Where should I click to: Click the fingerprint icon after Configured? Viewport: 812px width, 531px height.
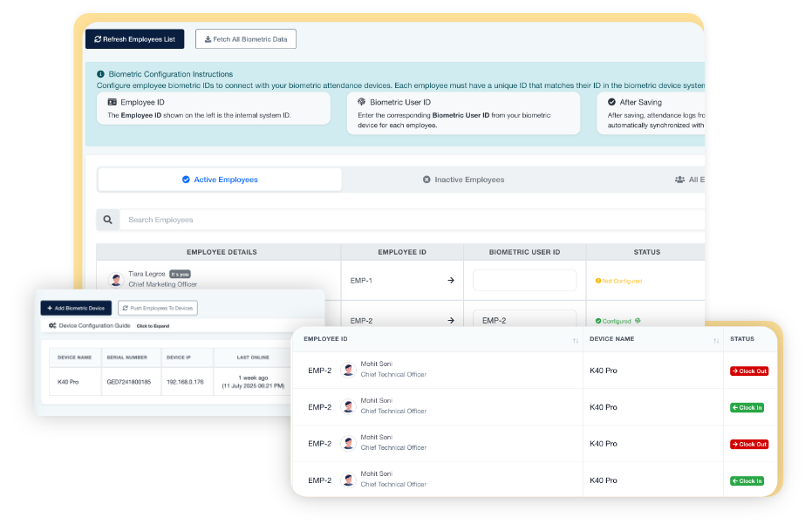click(638, 321)
